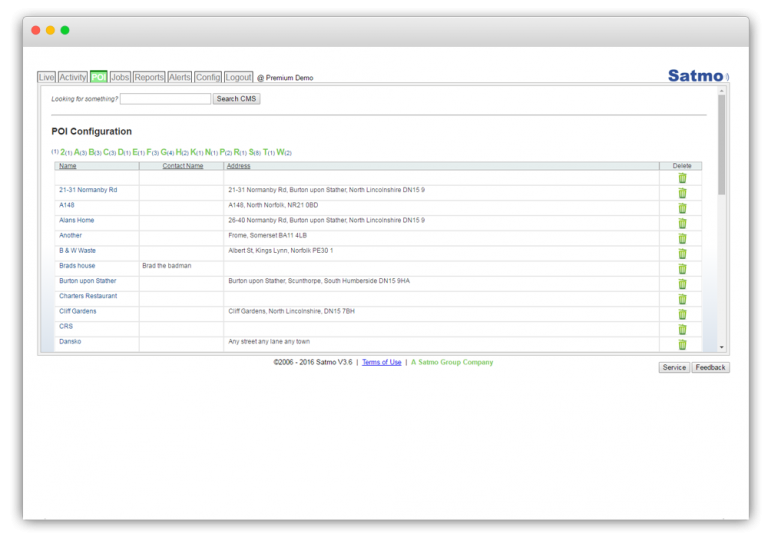The image size is (768, 538).
Task: Go to the Config tab
Action: point(208,77)
